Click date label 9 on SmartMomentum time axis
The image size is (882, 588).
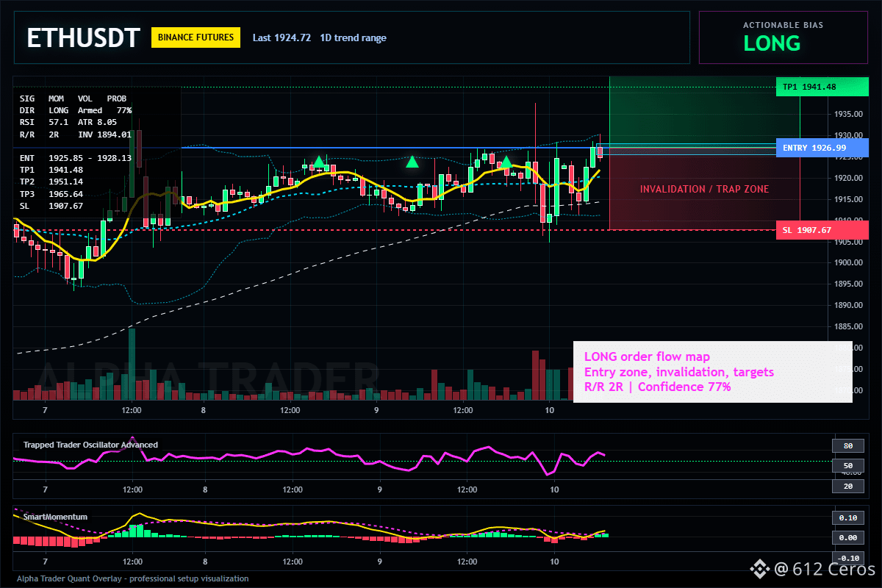click(380, 562)
